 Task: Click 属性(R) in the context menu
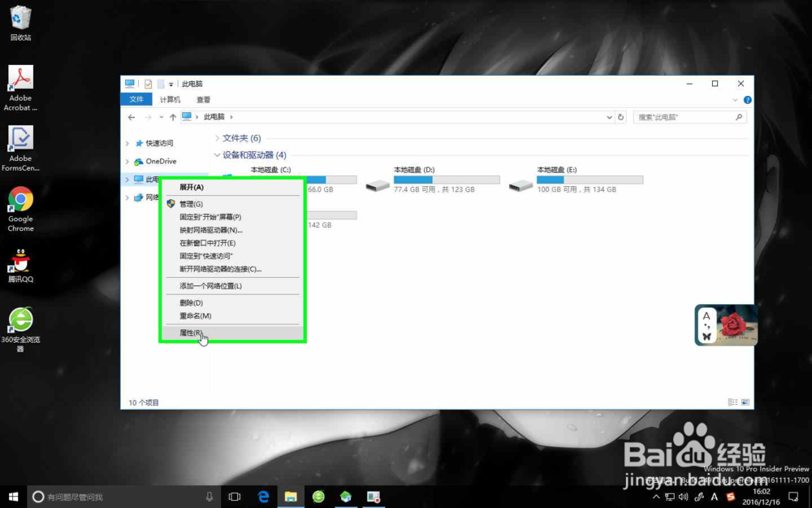click(190, 333)
